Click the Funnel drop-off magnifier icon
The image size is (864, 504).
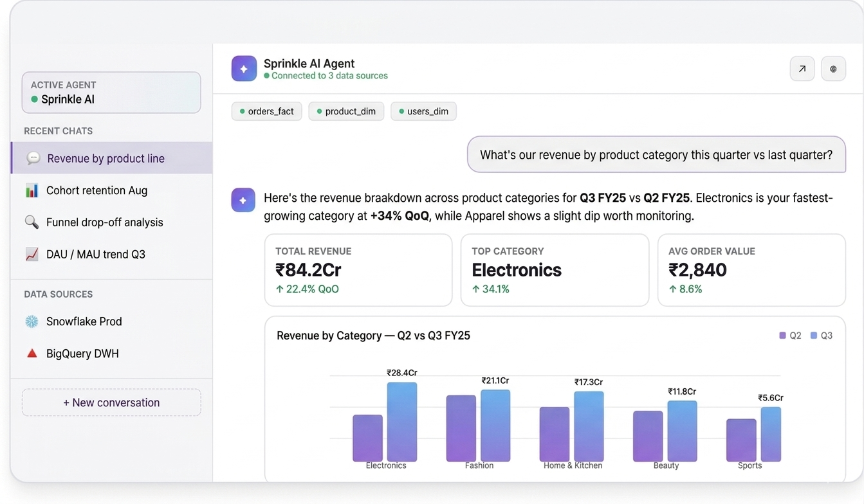pos(32,222)
